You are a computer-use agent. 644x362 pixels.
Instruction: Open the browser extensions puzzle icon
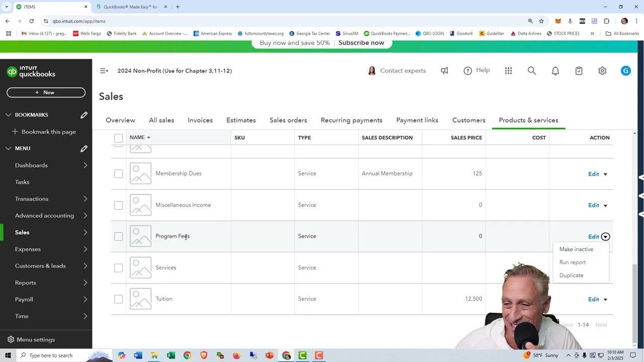pos(606,21)
